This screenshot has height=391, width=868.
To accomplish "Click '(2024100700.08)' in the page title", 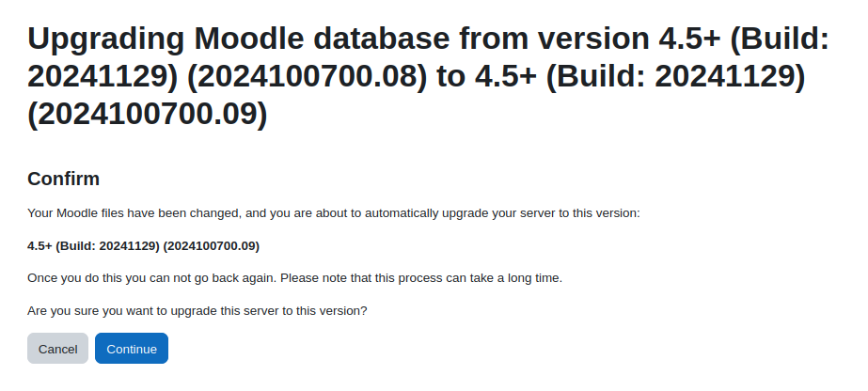I will (308, 76).
